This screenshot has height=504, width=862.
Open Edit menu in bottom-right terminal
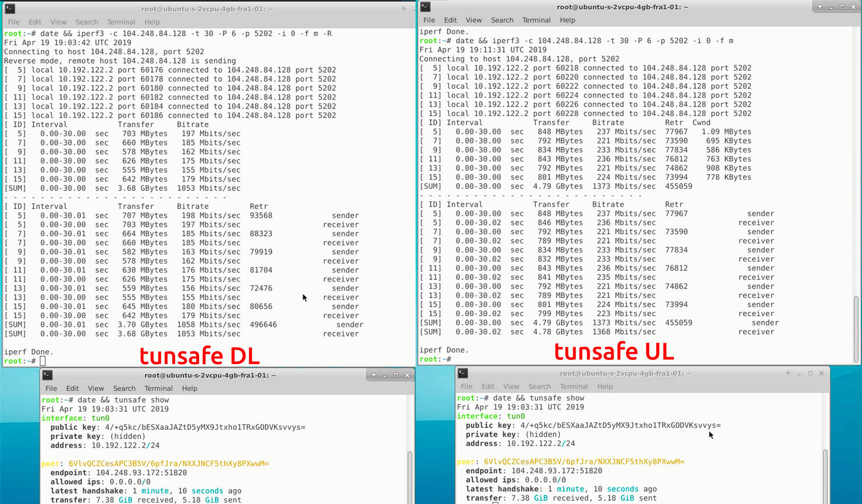click(x=488, y=386)
